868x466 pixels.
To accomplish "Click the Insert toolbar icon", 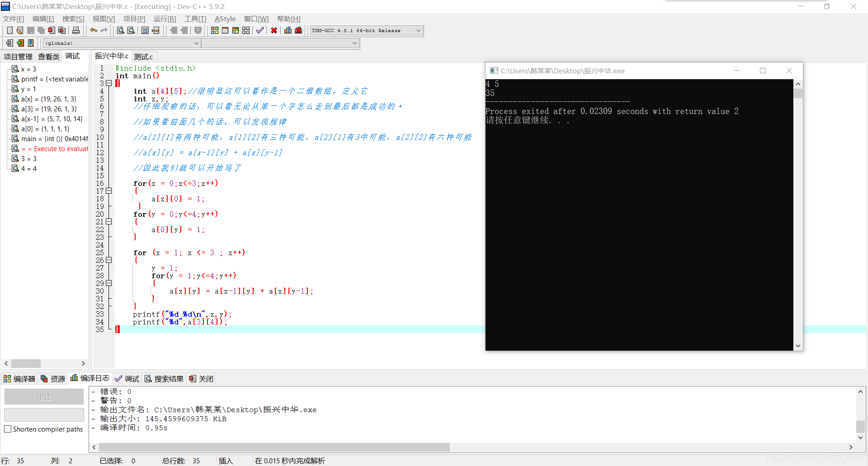I will pyautogui.click(x=9, y=43).
